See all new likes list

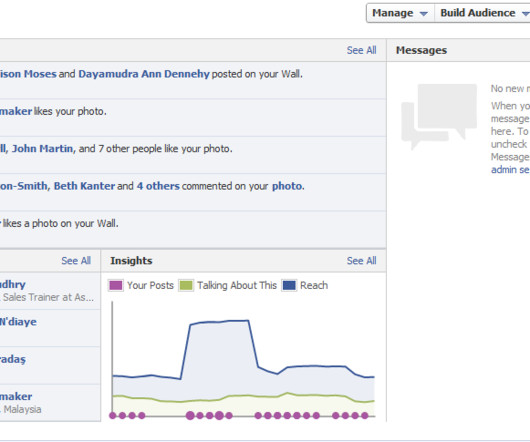pyautogui.click(x=76, y=261)
